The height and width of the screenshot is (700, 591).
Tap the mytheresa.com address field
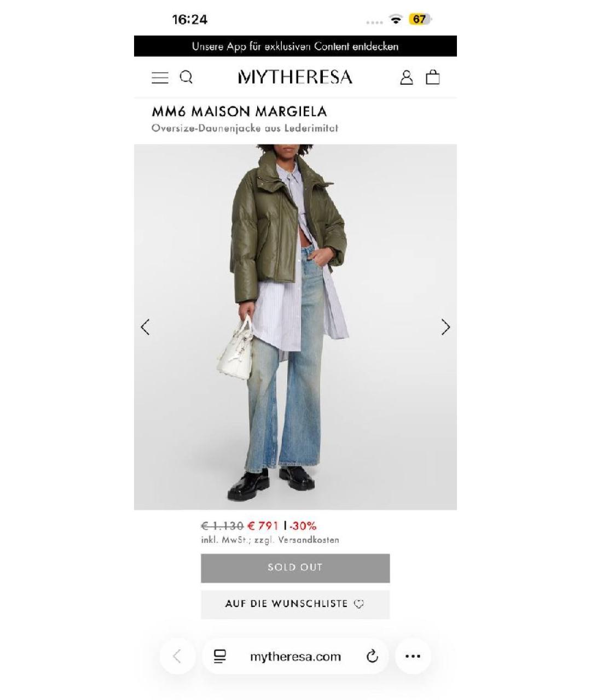click(296, 656)
